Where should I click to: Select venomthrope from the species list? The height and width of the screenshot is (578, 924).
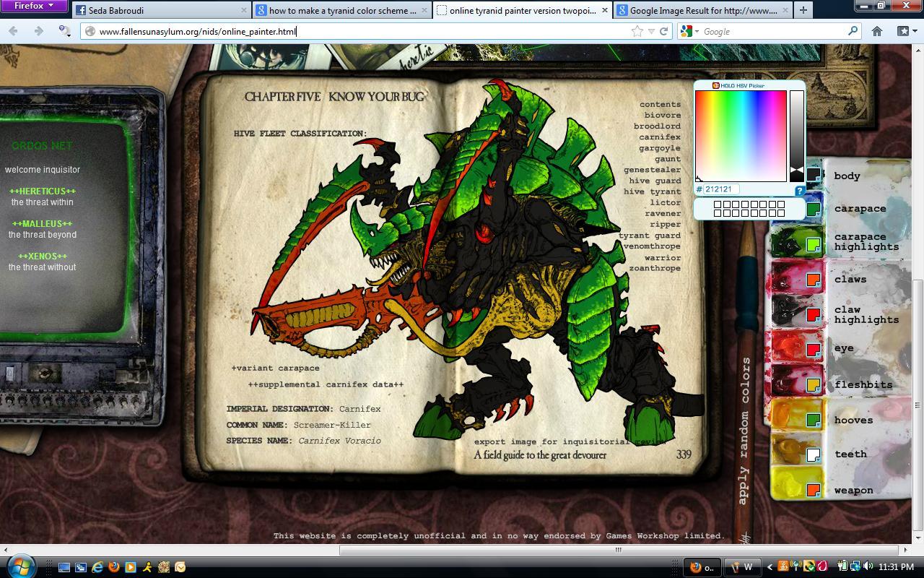coord(652,246)
